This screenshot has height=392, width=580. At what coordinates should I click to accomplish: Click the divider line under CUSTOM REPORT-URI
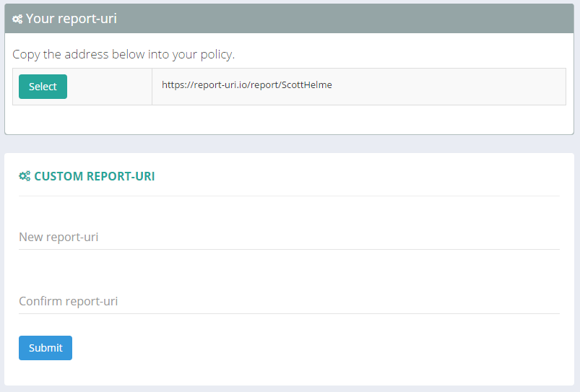point(289,196)
